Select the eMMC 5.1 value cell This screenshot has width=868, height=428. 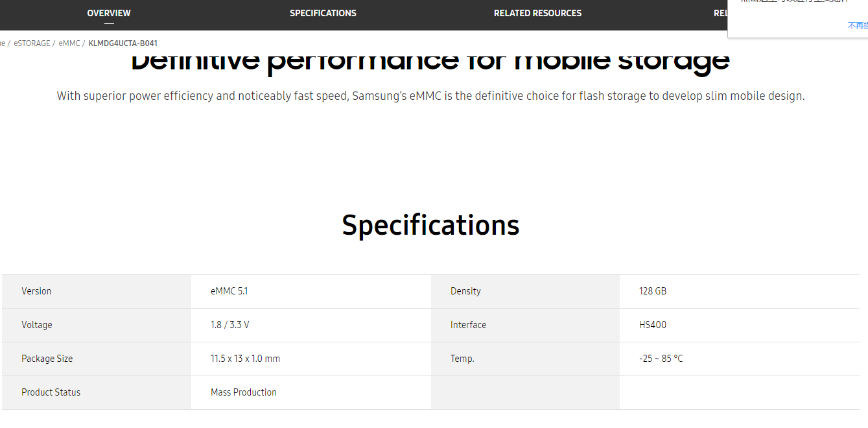pos(311,291)
